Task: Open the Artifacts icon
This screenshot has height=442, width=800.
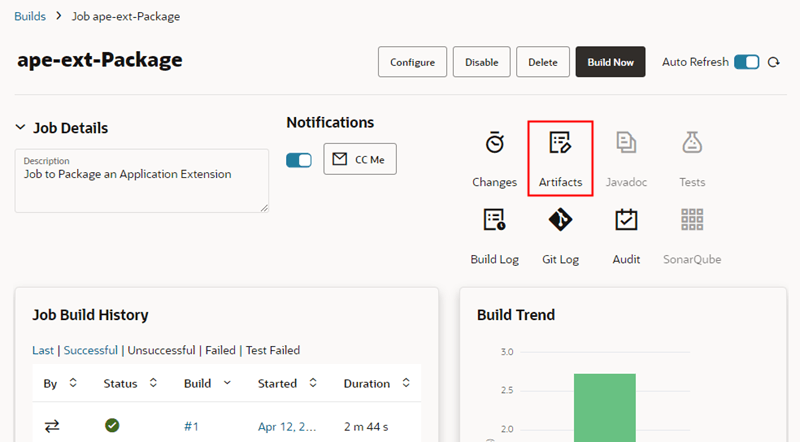Action: pyautogui.click(x=560, y=144)
